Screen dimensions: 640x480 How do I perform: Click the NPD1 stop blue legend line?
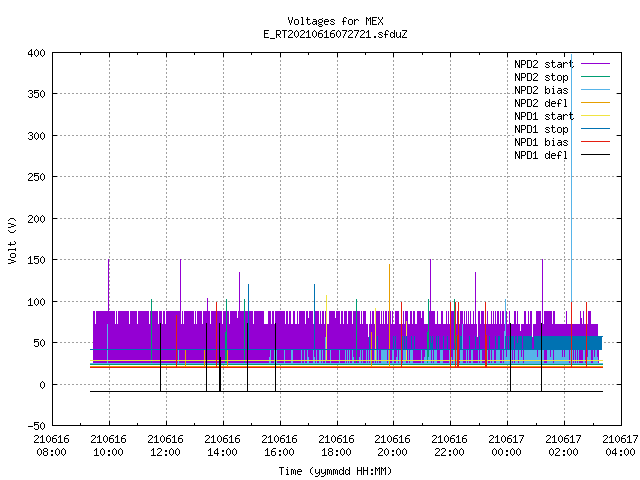click(x=595, y=129)
